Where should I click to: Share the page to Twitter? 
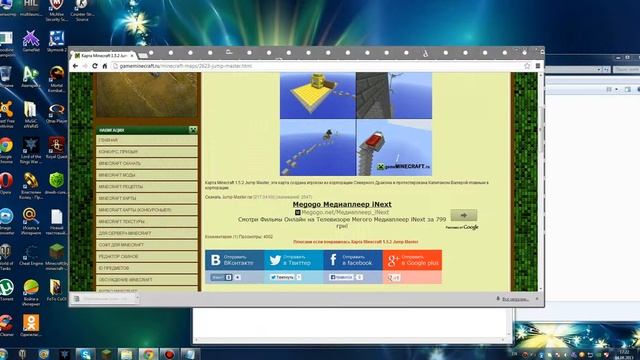coord(294,260)
